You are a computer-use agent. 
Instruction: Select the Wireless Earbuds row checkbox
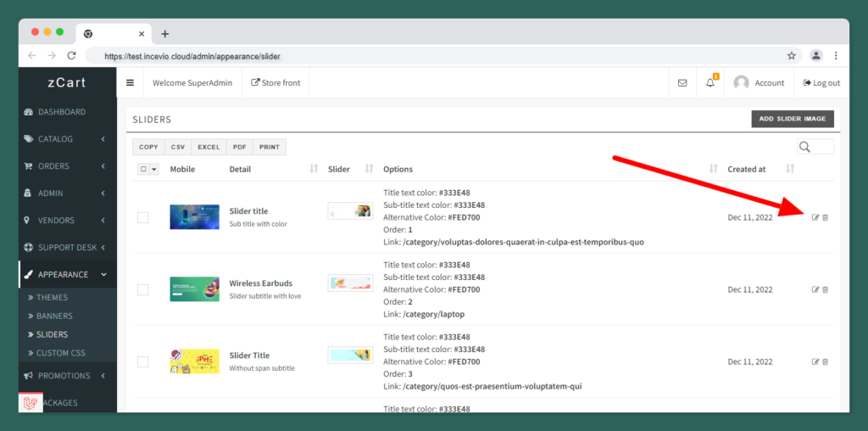[x=142, y=289]
